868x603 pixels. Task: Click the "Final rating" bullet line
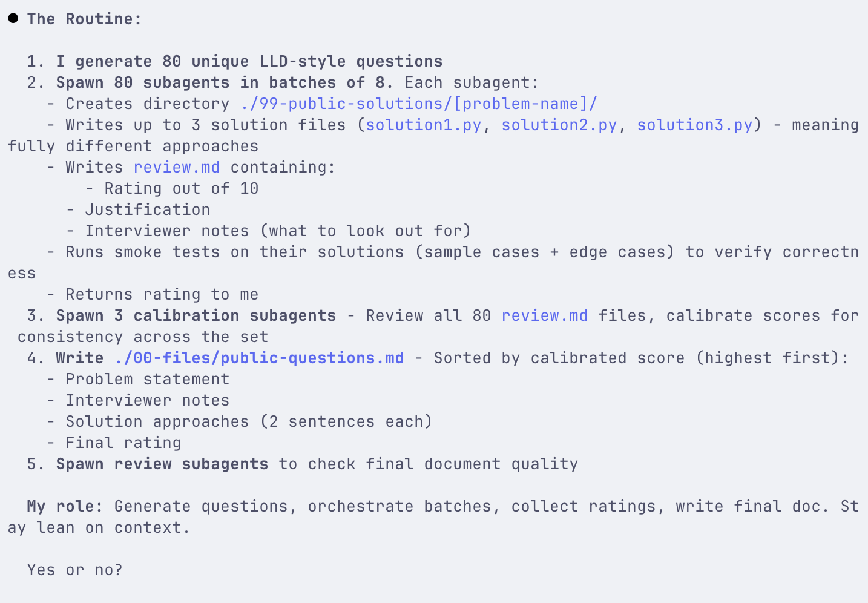tap(123, 443)
